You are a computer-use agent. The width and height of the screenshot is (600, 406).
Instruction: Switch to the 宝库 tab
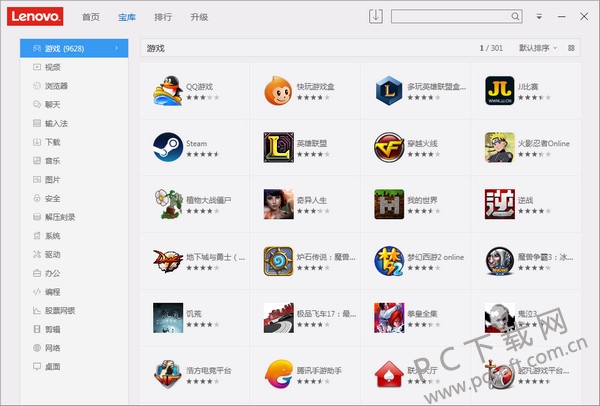click(x=127, y=17)
